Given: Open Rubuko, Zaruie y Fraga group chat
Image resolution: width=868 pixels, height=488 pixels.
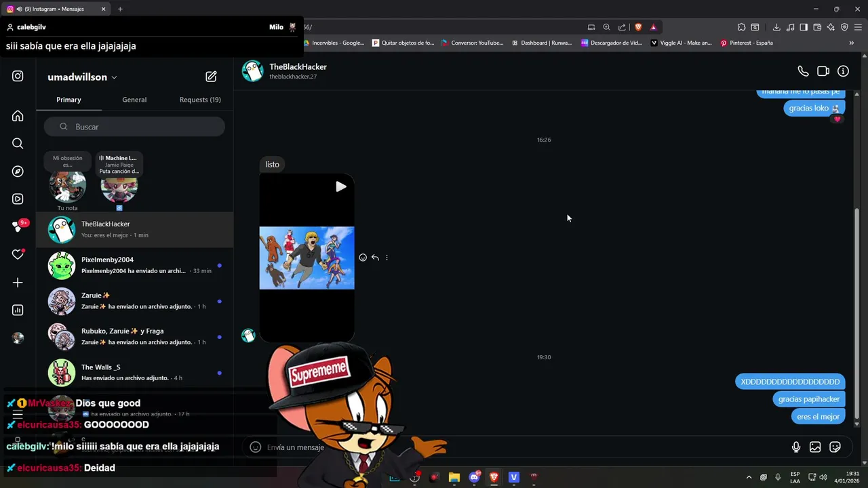Looking at the screenshot, I should coord(134,337).
